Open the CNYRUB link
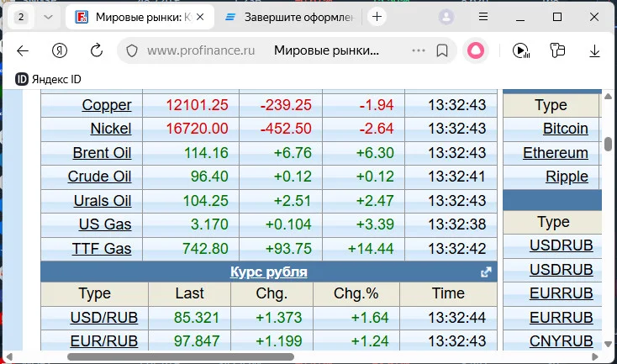Image resolution: width=617 pixels, height=364 pixels. click(x=562, y=341)
